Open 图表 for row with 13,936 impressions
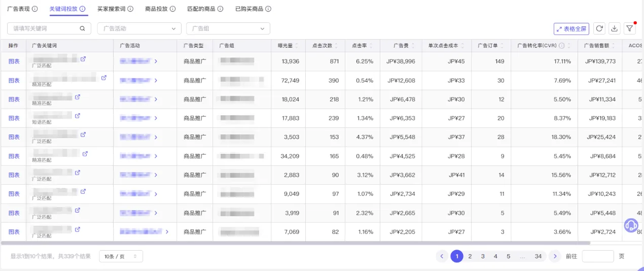Image resolution: width=644 pixels, height=271 pixels. pyautogui.click(x=14, y=61)
